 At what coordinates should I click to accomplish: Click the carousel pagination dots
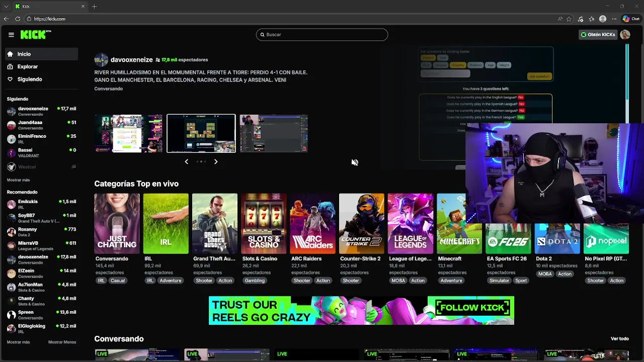coord(201,161)
